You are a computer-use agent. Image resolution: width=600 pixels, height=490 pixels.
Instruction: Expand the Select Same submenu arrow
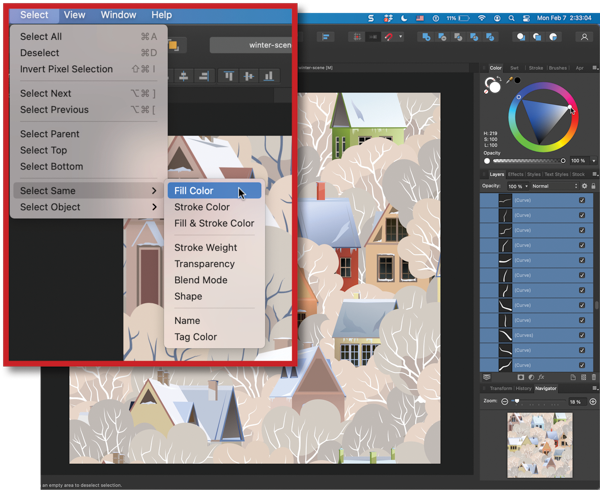pyautogui.click(x=154, y=190)
